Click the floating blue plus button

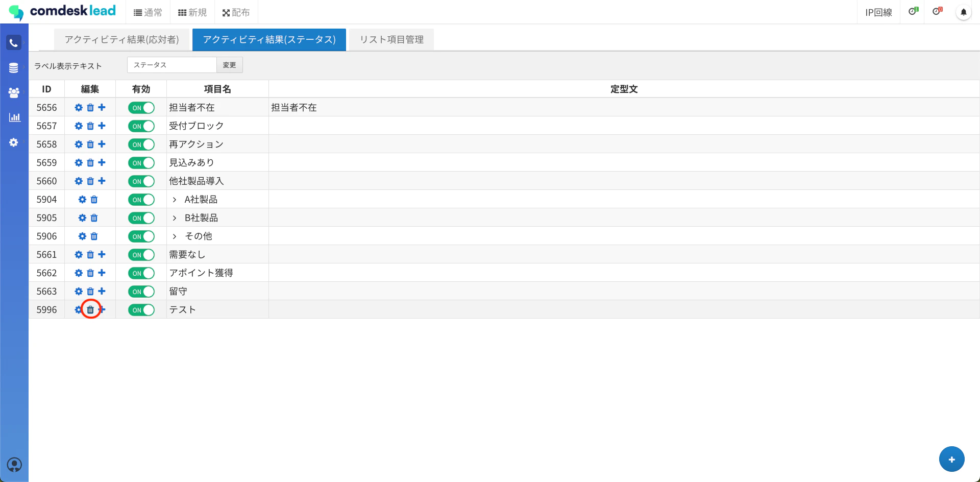951,460
